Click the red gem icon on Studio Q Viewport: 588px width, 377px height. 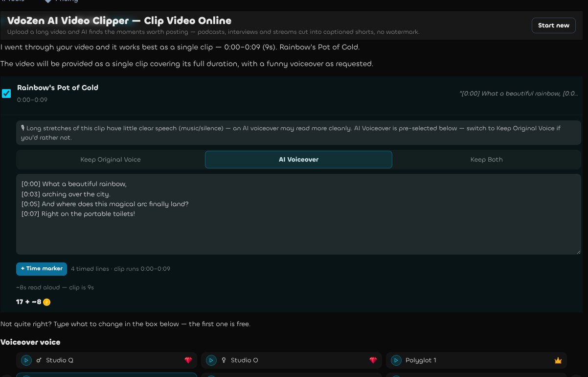click(x=188, y=360)
